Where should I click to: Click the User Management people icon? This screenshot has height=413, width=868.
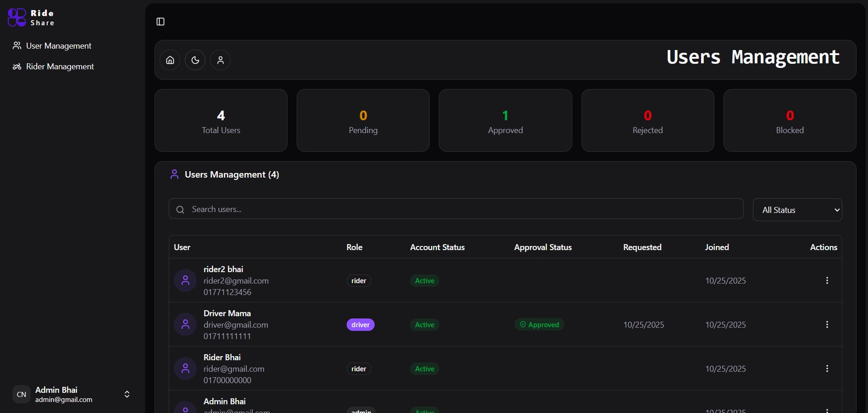(17, 46)
